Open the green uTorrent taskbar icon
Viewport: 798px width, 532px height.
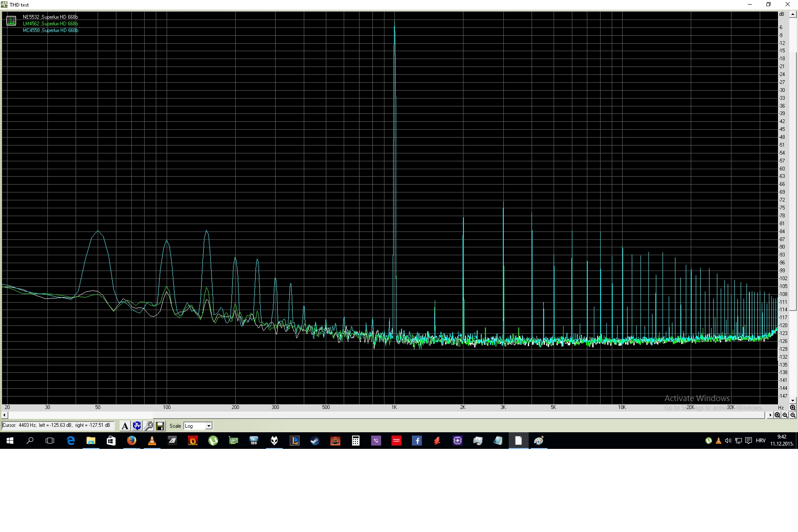point(213,441)
